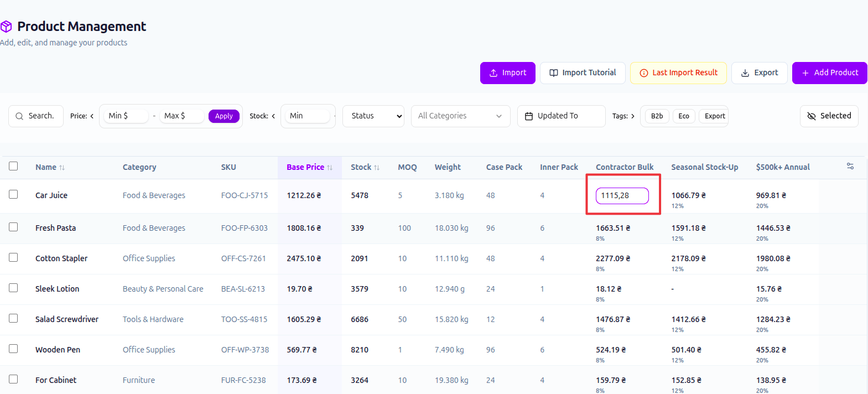Screen dimensions: 868x394
Task: Check the For Cabinet row checkbox
Action: pos(13,379)
